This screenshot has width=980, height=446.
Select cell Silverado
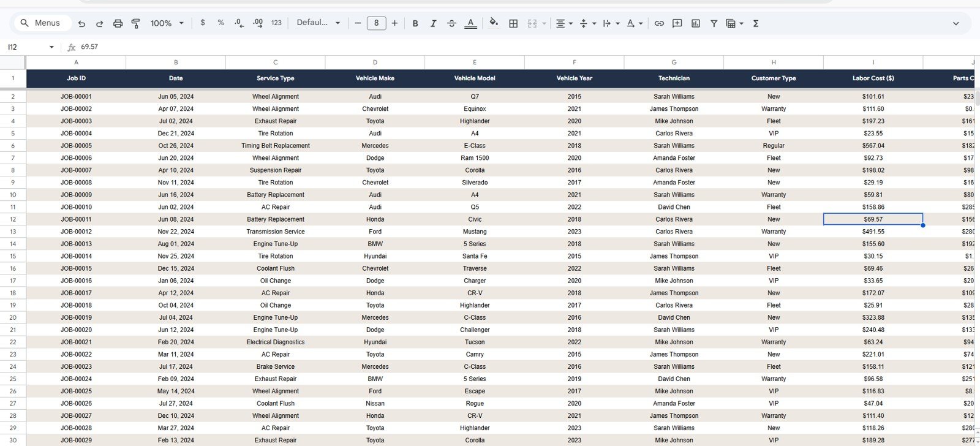[475, 183]
